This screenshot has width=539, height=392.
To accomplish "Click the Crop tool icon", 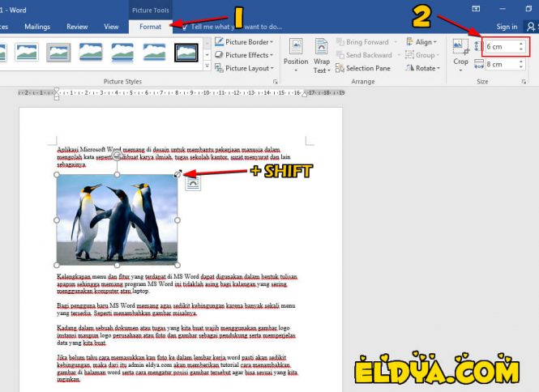I will (460, 47).
